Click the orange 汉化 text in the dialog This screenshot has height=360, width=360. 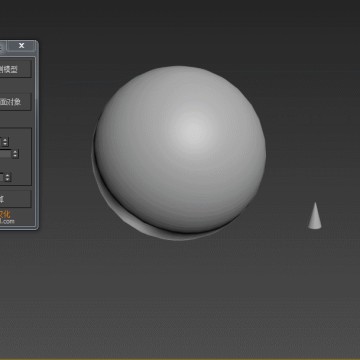tap(5, 215)
